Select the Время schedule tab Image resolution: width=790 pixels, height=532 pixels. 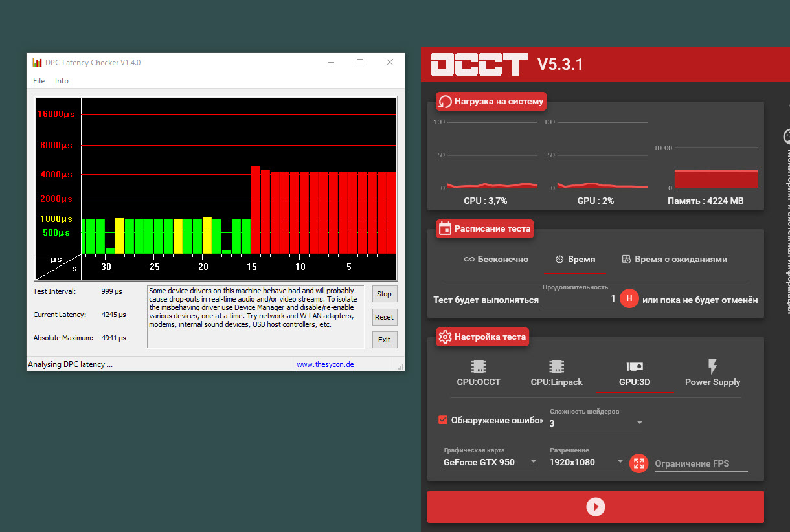pos(575,260)
